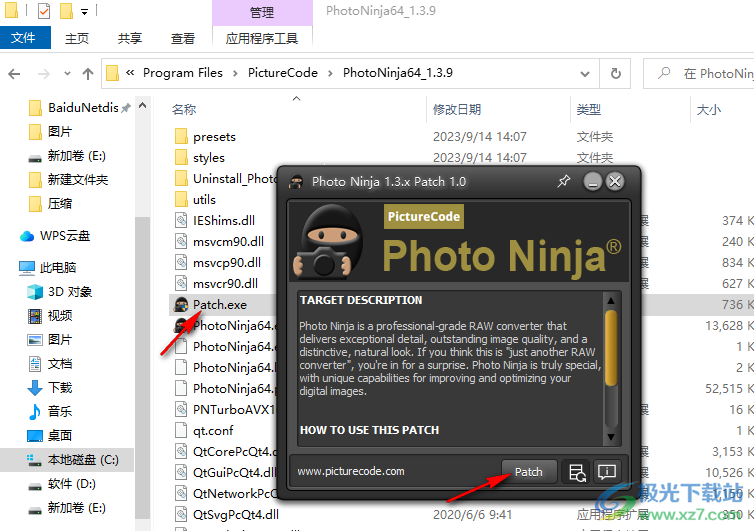Select the Patch.exe file
Viewport: 754px width, 531px height.
(220, 304)
